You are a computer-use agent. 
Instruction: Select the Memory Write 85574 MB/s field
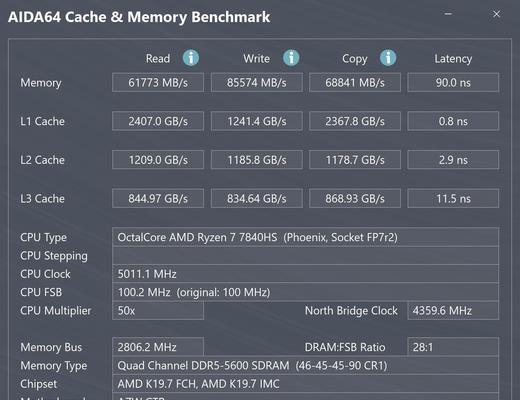[257, 82]
